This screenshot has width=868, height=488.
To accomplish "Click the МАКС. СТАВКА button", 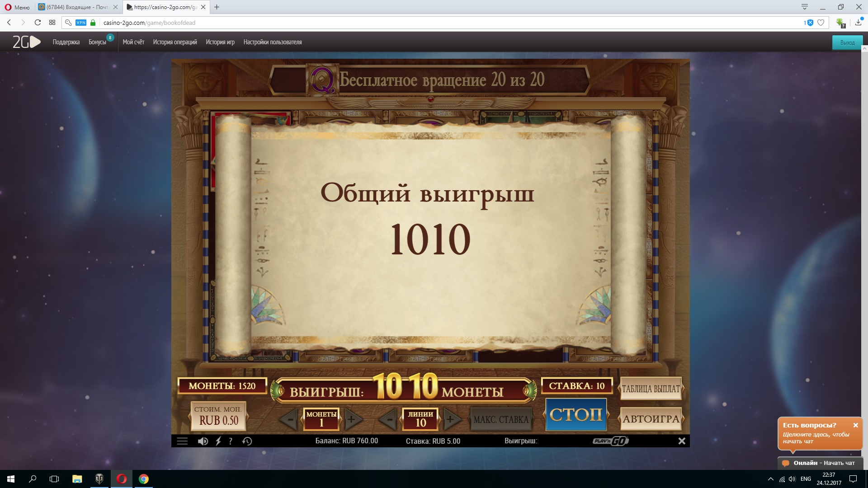I will [501, 419].
